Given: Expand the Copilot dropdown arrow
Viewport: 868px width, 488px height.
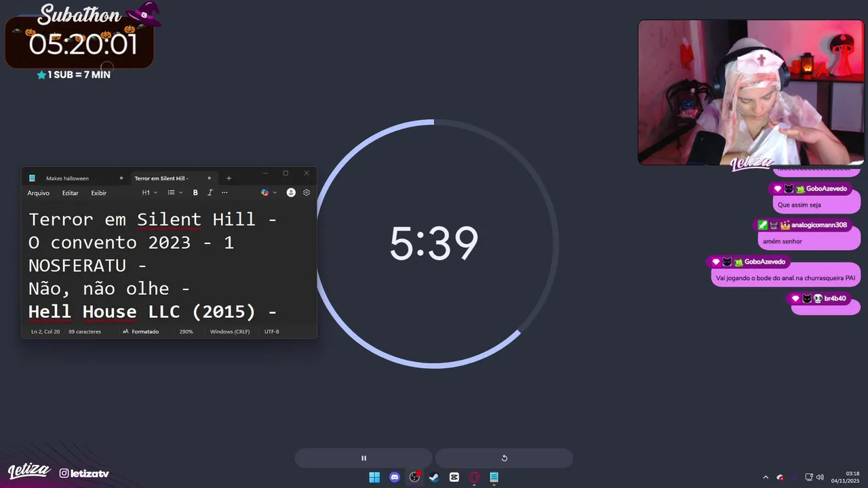Looking at the screenshot, I should (275, 193).
